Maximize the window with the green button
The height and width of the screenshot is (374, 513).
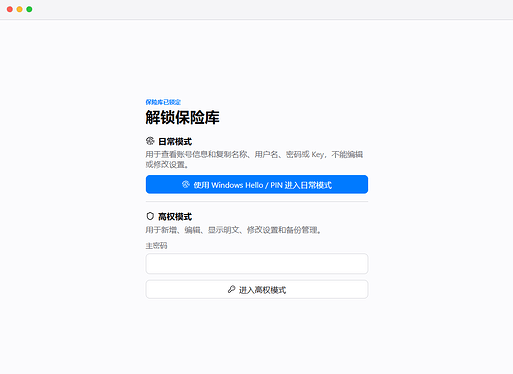coord(29,9)
